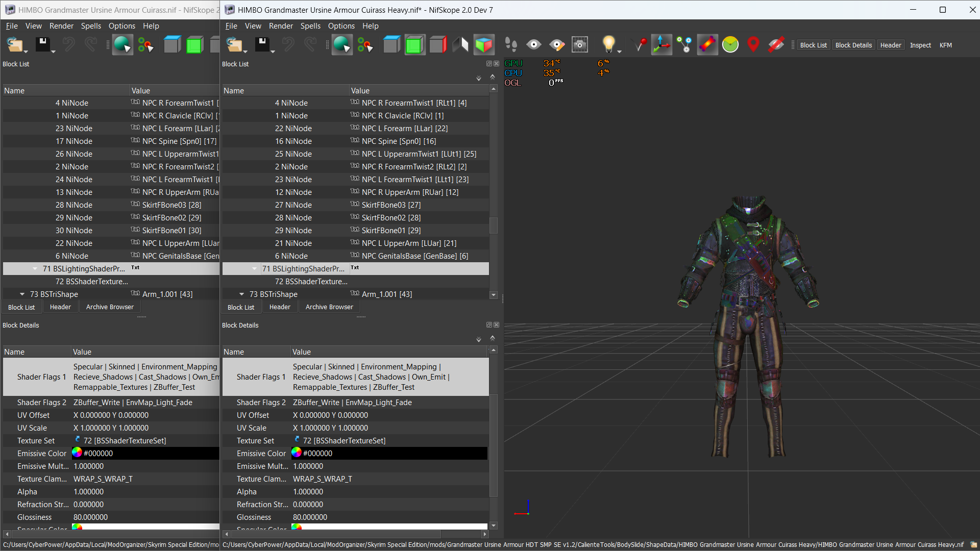The height and width of the screenshot is (551, 980).
Task: Click the screenshot camera icon
Action: click(x=580, y=45)
